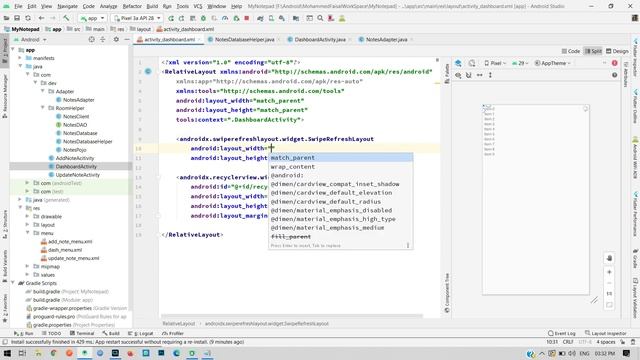Switch to the NotesAdapter.java tab
This screenshot has width=640, height=360.
coord(386,40)
